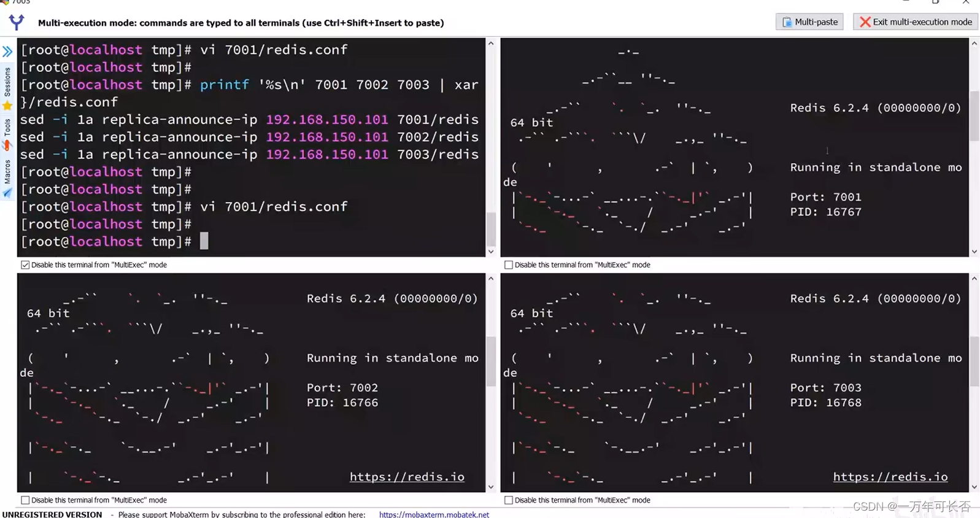Viewport: 980px width, 518px height.
Task: Click '64 bit' text in Port 7001 terminal
Action: click(531, 123)
